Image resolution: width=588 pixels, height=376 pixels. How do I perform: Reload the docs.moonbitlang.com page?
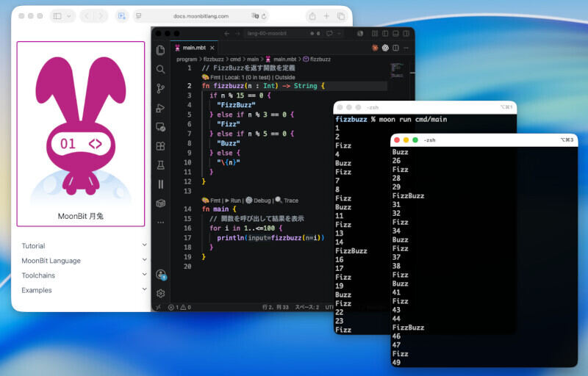[264, 16]
